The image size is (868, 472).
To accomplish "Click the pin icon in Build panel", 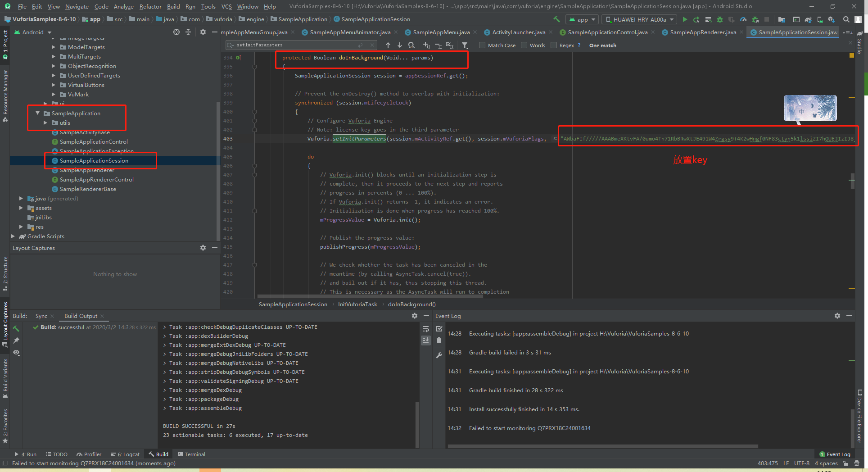I will pos(16,340).
